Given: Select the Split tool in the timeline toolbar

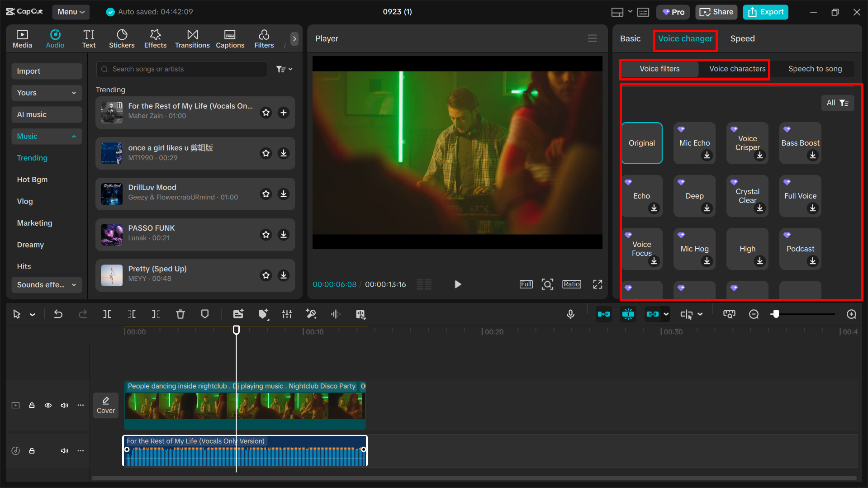Looking at the screenshot, I should pos(107,314).
